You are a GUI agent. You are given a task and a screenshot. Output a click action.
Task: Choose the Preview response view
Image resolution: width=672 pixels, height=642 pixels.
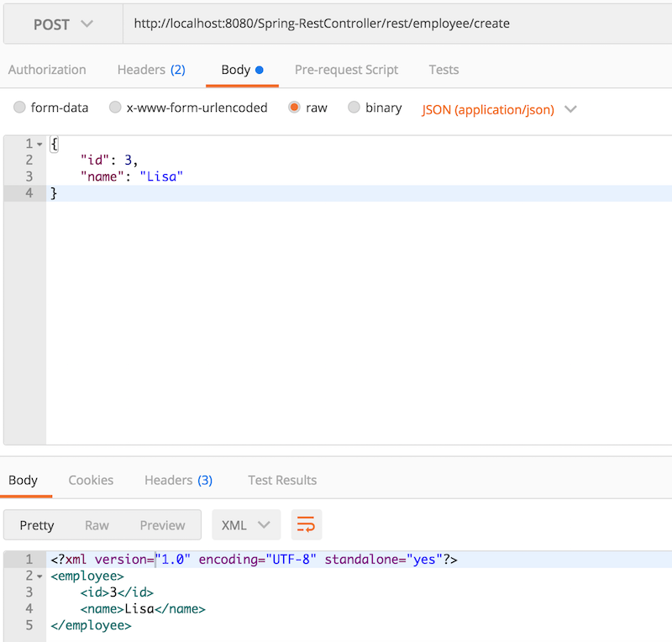[x=162, y=525]
